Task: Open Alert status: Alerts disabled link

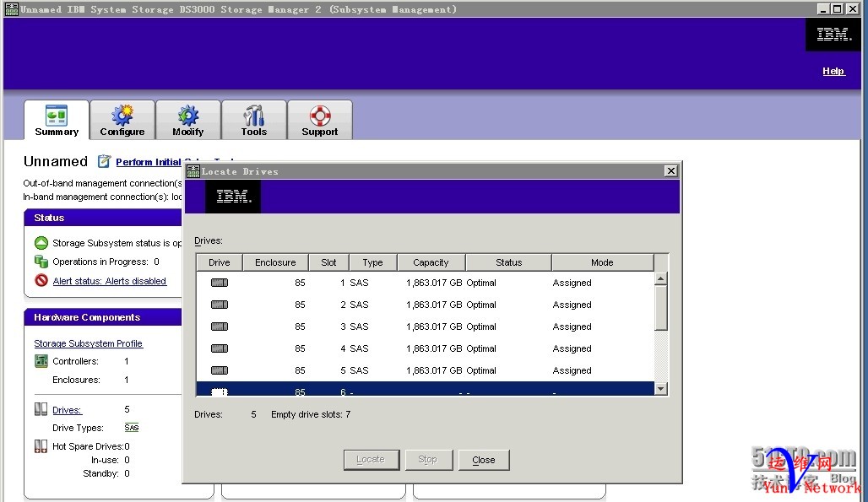Action: 110,281
